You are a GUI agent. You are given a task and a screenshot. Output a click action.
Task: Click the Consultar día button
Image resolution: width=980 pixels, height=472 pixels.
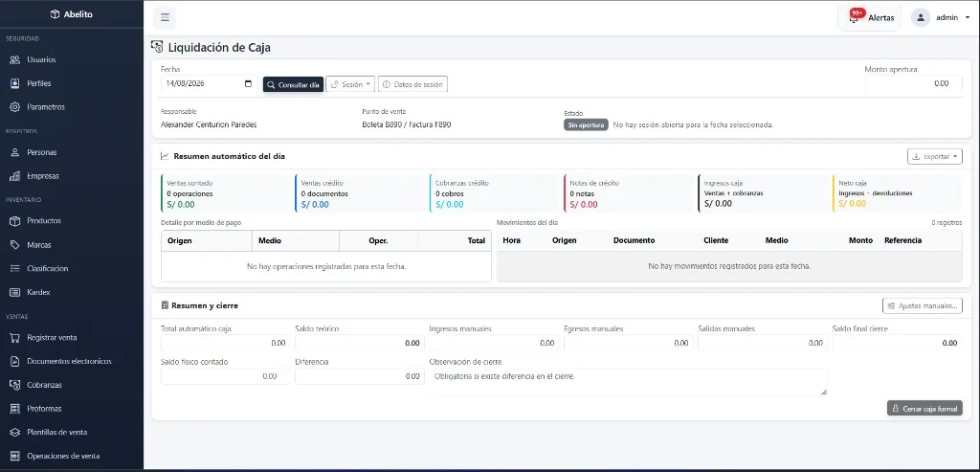coord(293,83)
